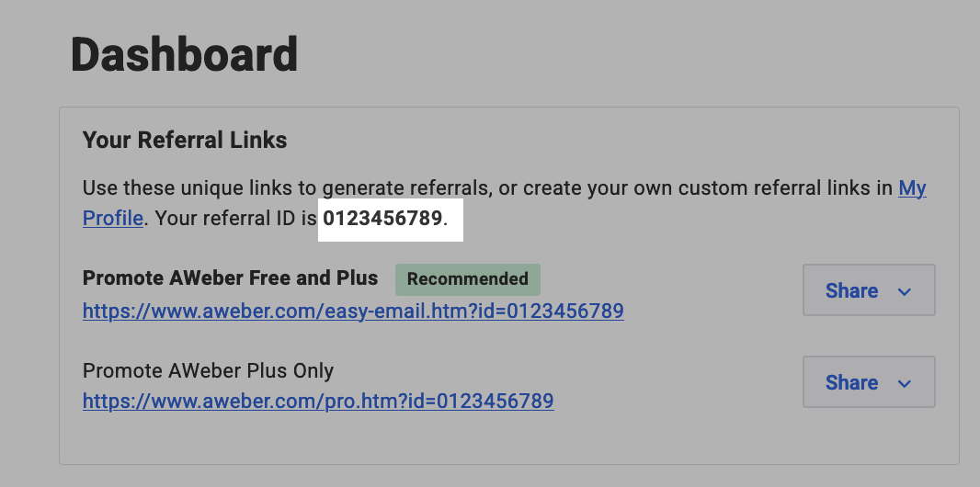Click the "Your referral ID is" text
Viewport: 980px width, 487px height.
click(x=235, y=220)
